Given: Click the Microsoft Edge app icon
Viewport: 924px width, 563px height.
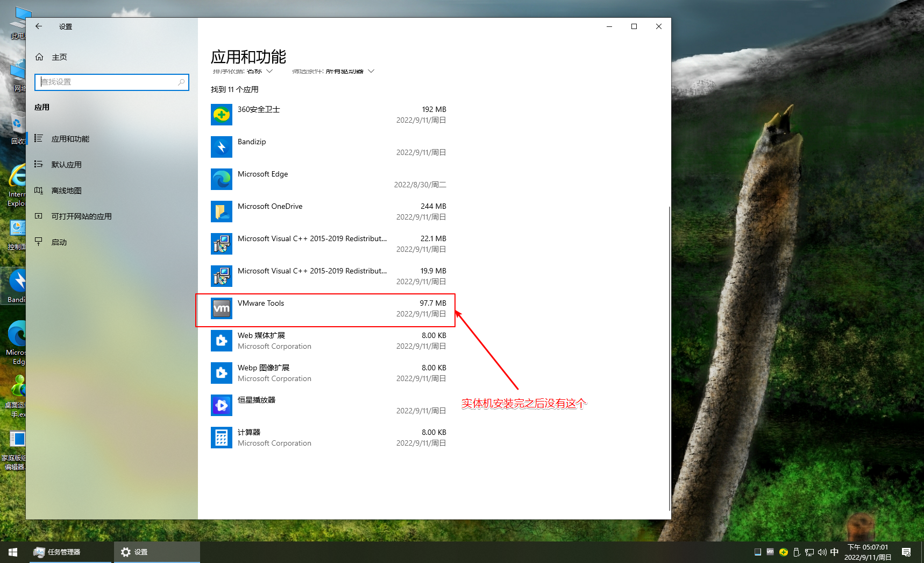Looking at the screenshot, I should pos(221,179).
